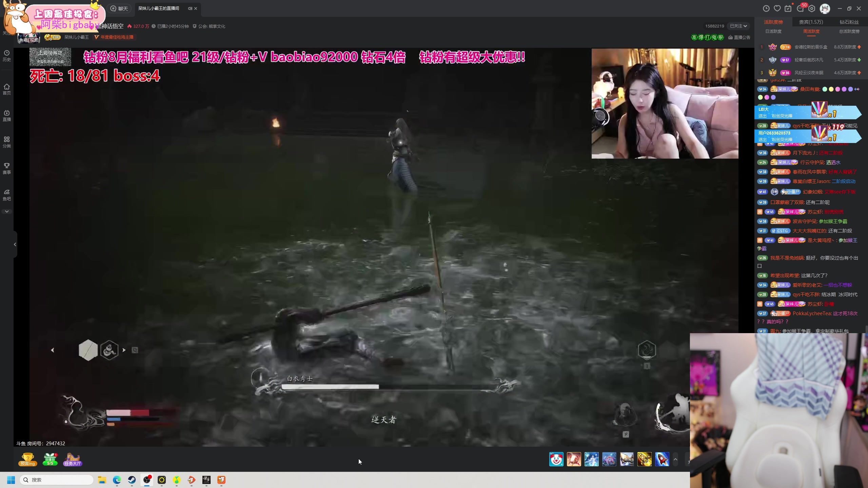Collapse the left sidebar handle arrow
868x488 pixels.
(15, 244)
